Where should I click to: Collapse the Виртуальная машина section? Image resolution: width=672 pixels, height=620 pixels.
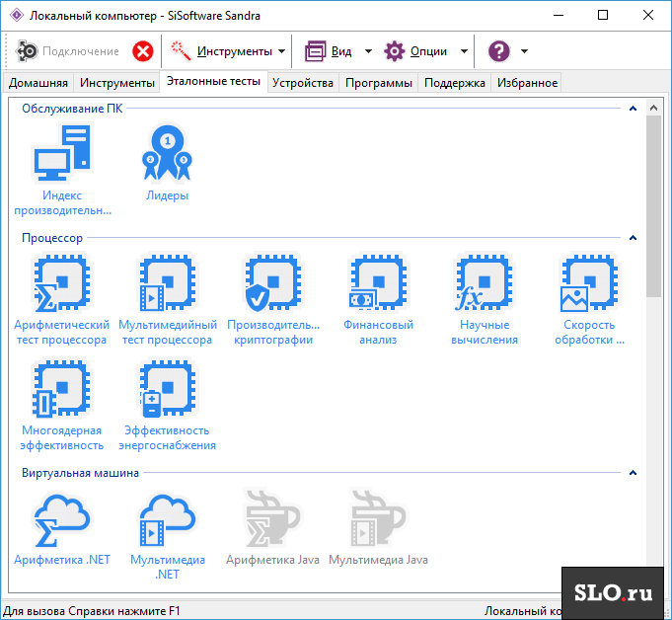[x=633, y=473]
